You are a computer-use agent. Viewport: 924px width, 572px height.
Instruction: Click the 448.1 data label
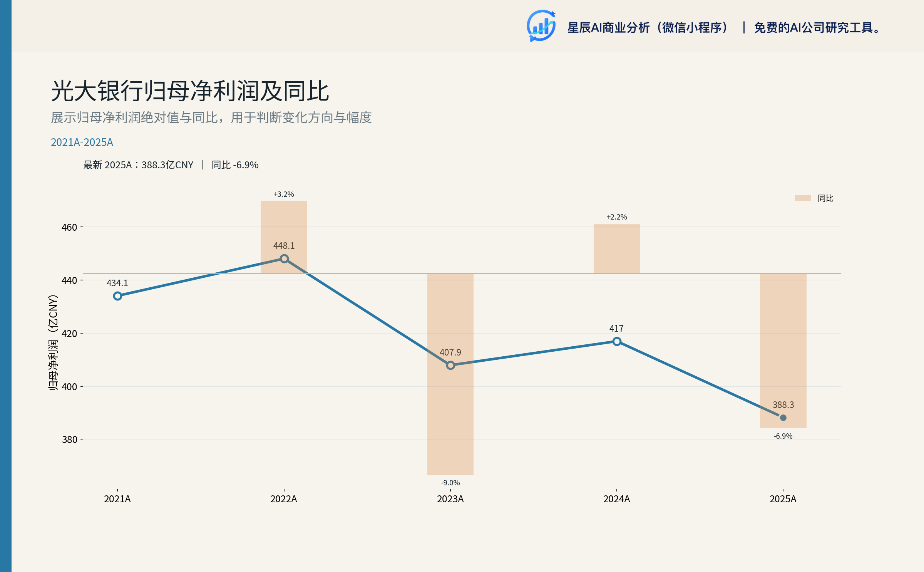tap(284, 246)
